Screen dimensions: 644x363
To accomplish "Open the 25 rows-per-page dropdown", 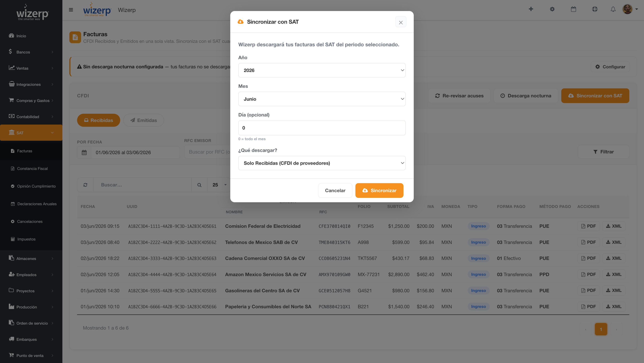I will (x=219, y=185).
